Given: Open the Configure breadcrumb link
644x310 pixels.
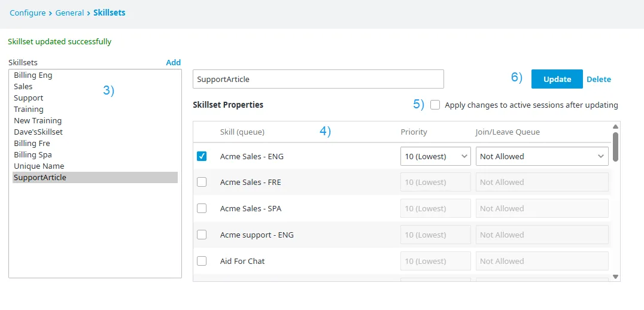Looking at the screenshot, I should (x=28, y=13).
